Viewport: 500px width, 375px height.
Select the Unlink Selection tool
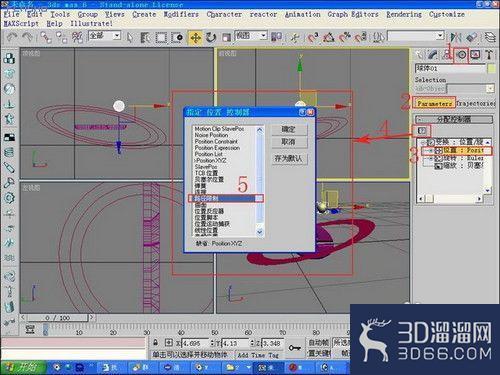[62, 37]
